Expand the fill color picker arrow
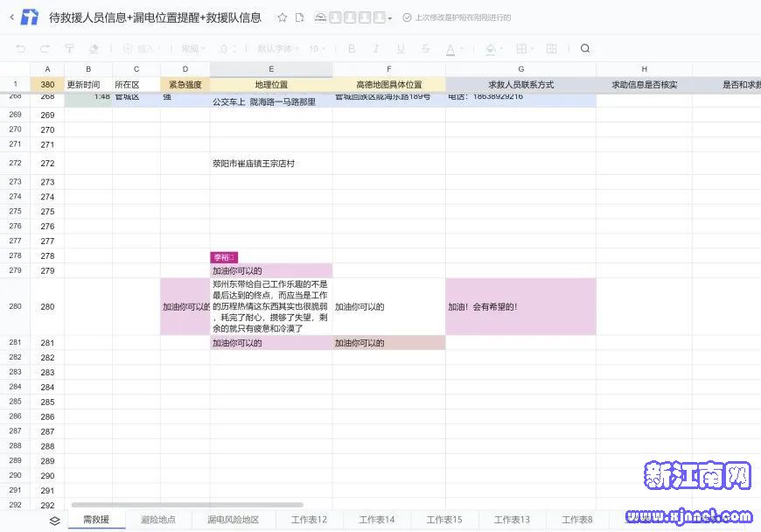 pyautogui.click(x=502, y=49)
